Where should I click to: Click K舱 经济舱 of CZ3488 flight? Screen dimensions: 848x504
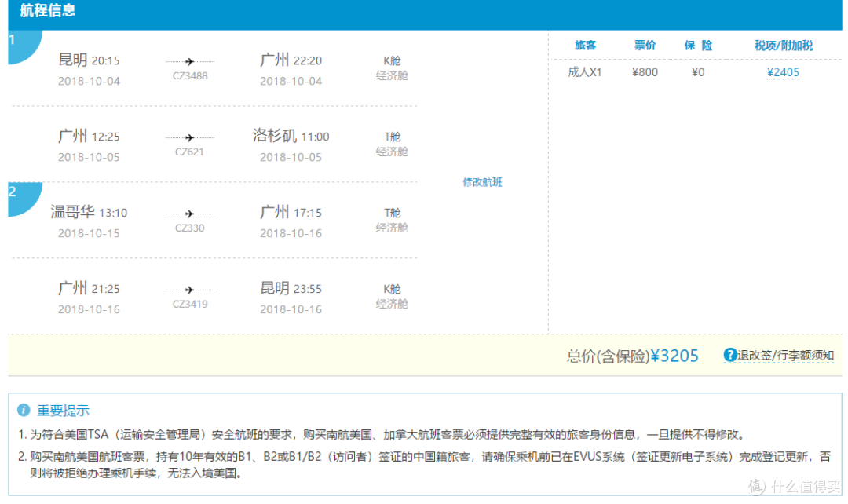point(392,68)
